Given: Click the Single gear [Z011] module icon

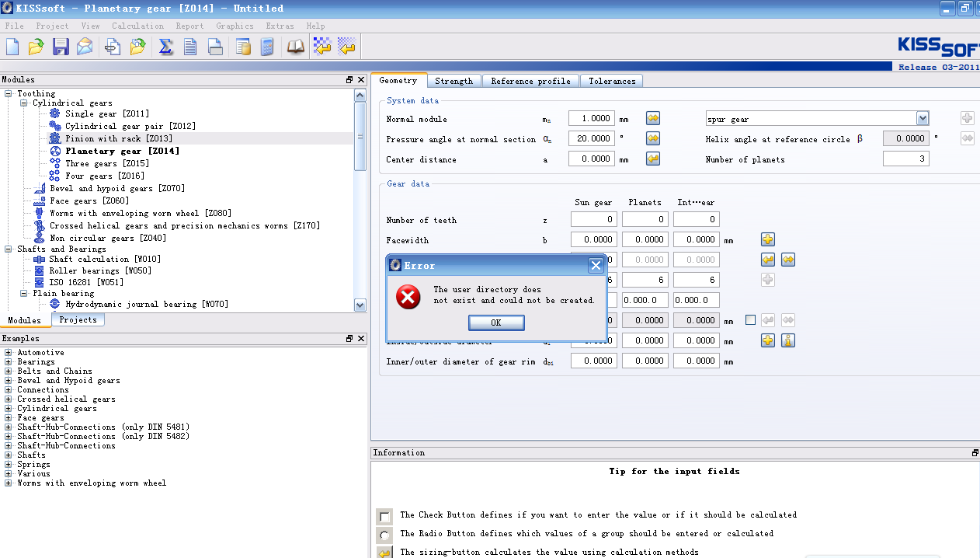Looking at the screenshot, I should click(54, 113).
